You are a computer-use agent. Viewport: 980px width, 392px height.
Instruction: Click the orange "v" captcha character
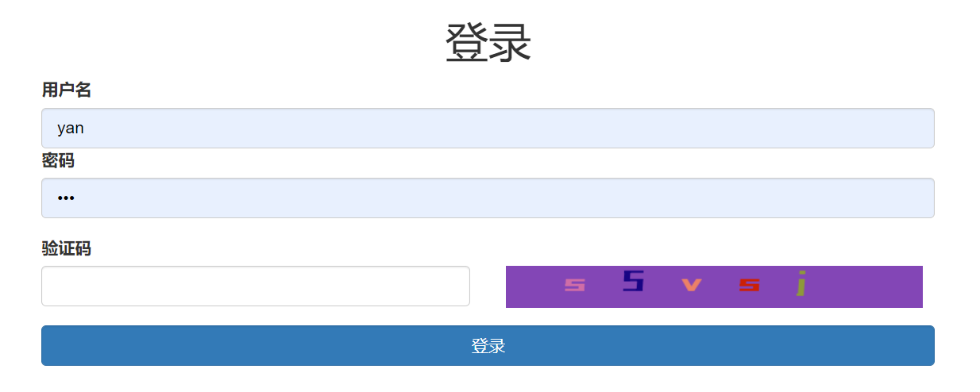click(692, 284)
